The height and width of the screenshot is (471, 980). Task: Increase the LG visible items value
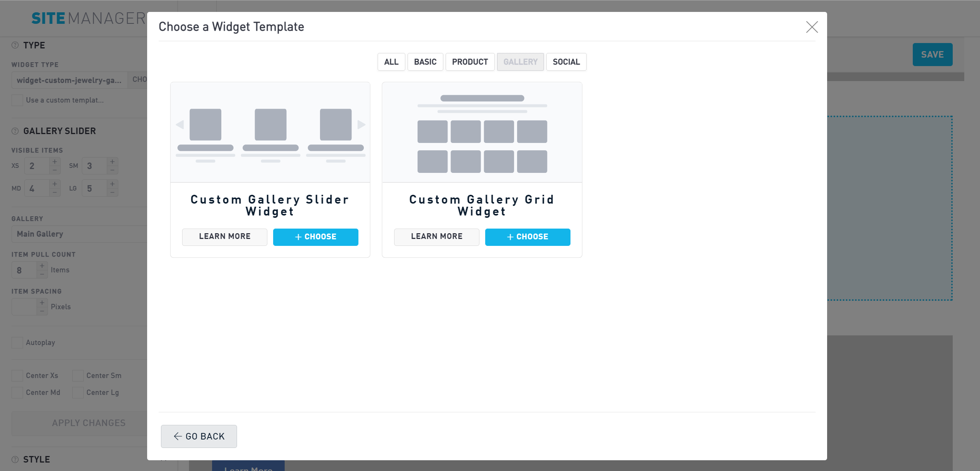113,184
